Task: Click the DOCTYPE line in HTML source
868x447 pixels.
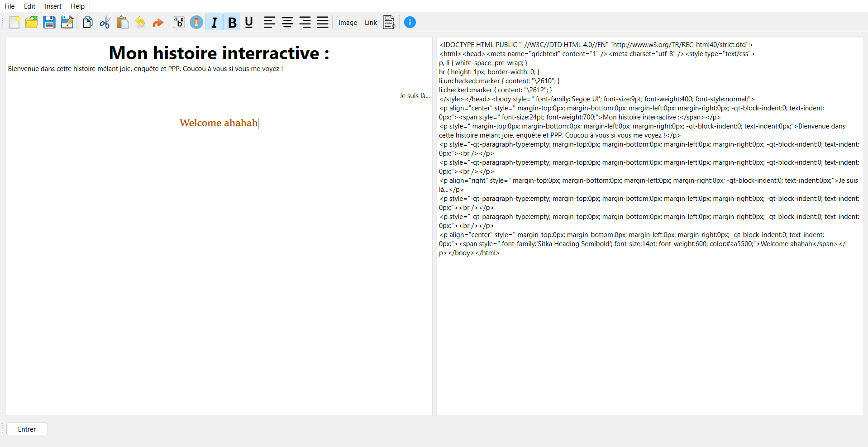Action: (x=596, y=45)
